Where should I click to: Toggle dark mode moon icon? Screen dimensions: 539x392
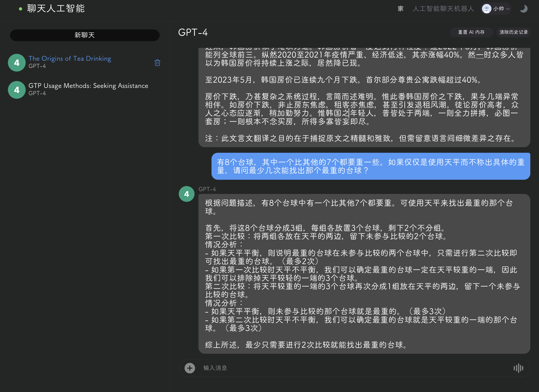point(524,9)
